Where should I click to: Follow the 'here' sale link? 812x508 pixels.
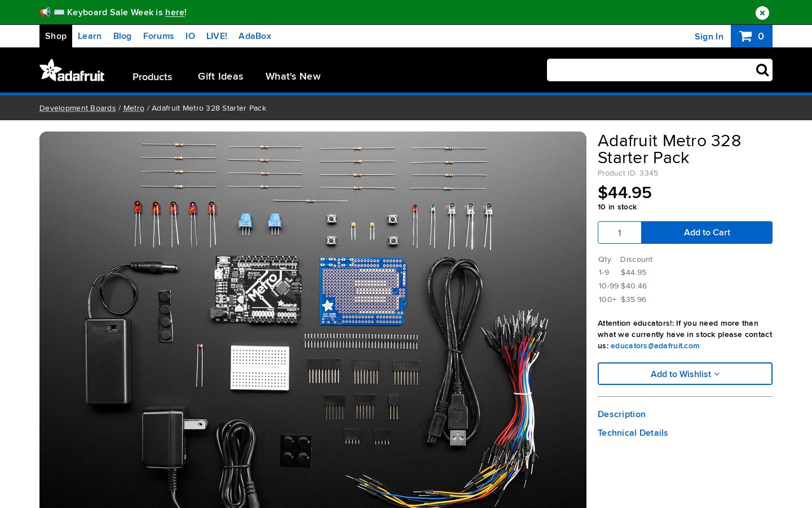[x=175, y=12]
